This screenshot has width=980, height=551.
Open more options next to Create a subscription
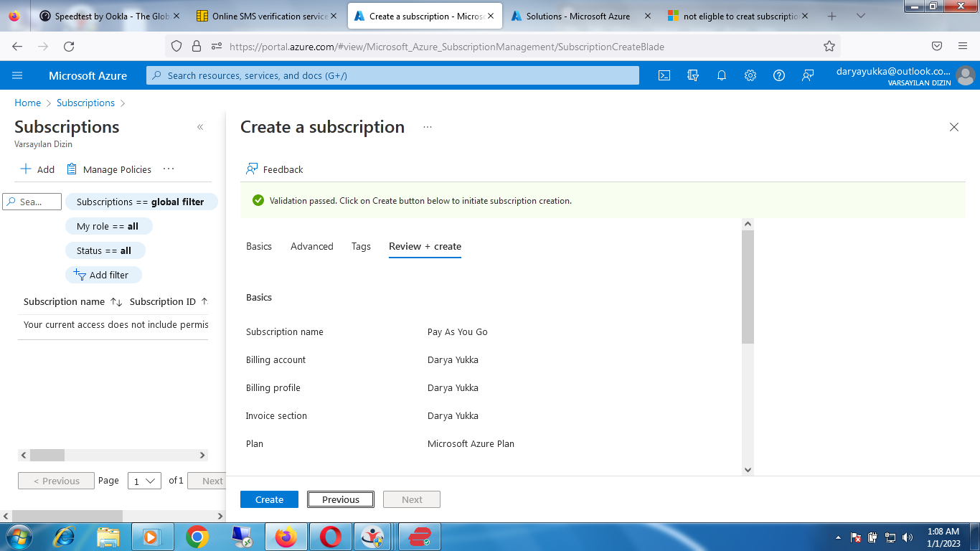[x=428, y=127]
